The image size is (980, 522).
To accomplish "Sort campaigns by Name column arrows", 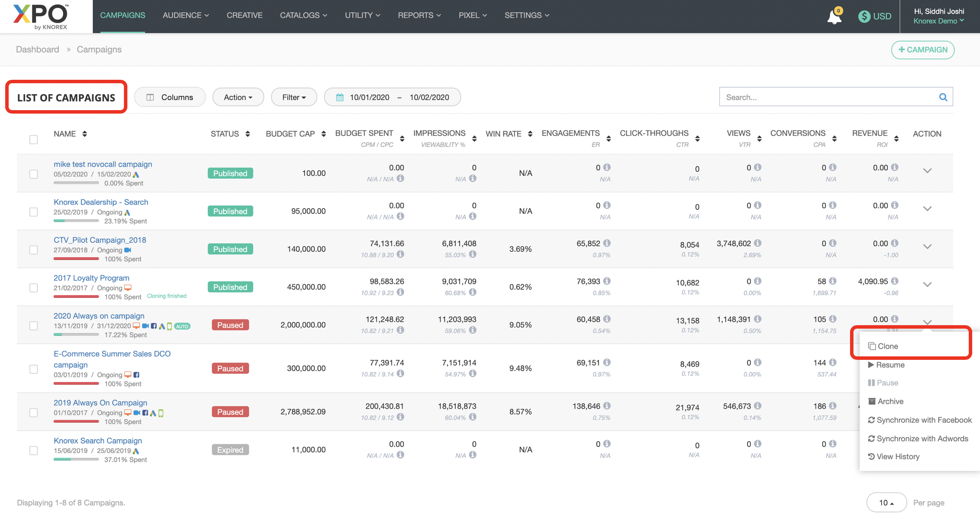I will click(84, 134).
